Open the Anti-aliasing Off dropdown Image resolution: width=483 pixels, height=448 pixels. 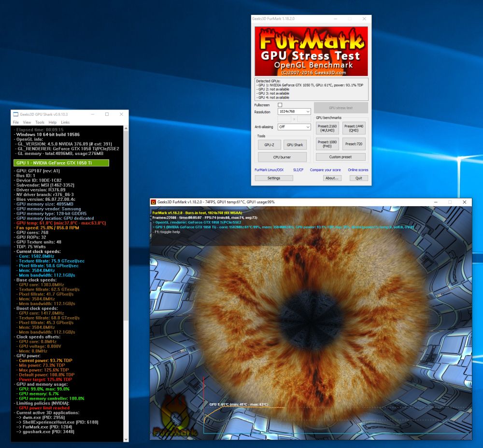[294, 127]
